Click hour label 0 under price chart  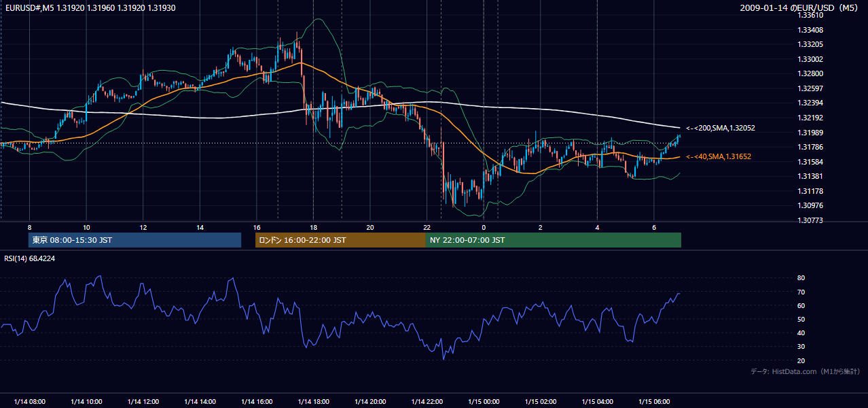pyautogui.click(x=484, y=227)
